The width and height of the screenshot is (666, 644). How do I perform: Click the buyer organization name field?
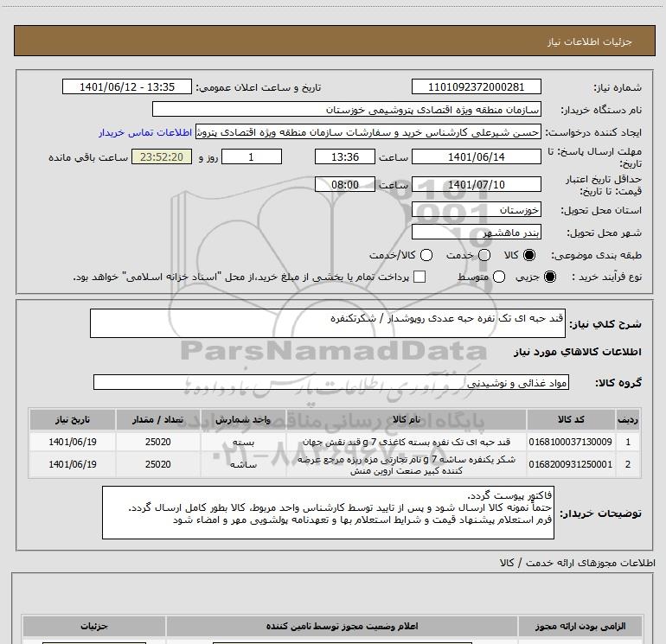coord(347,109)
